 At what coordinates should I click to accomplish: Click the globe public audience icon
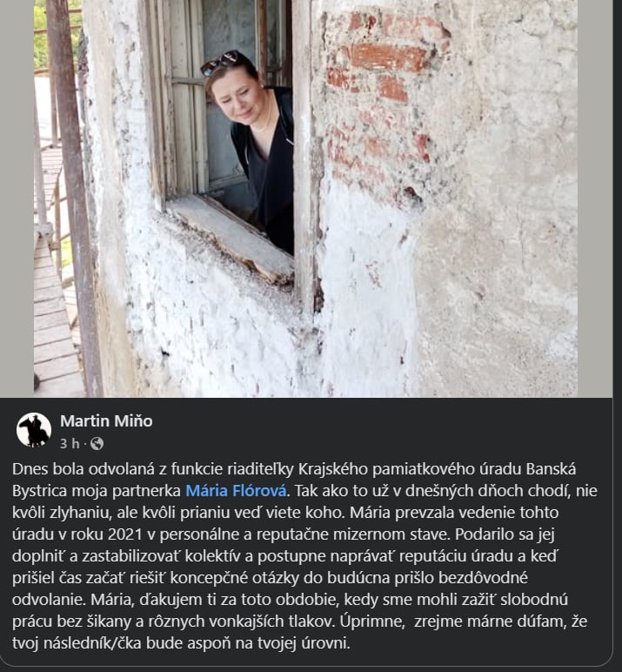point(97,444)
